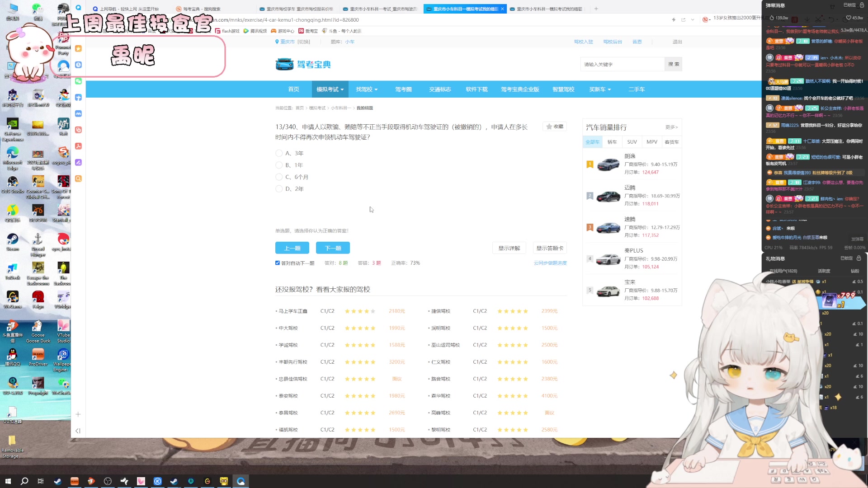Open the history clock icon in browser sidebar
Image resolution: width=868 pixels, height=488 pixels.
coord(78,65)
